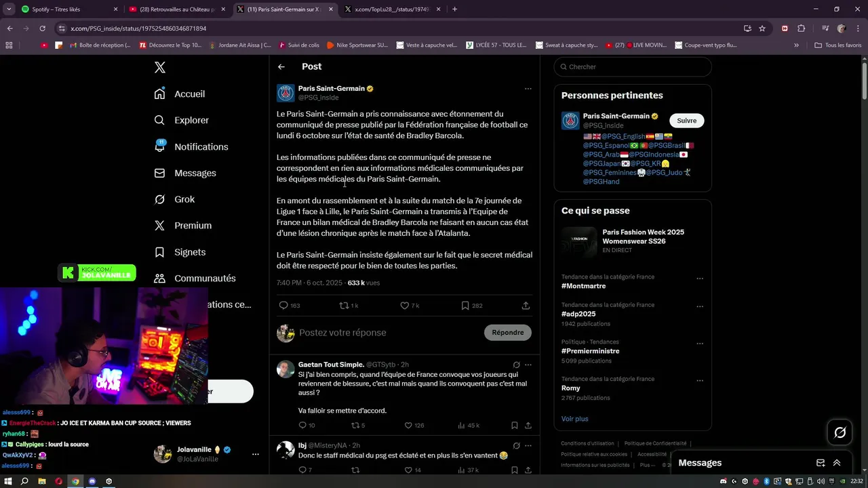Open Grok in left navigation
Image resolution: width=868 pixels, height=488 pixels.
point(174,199)
